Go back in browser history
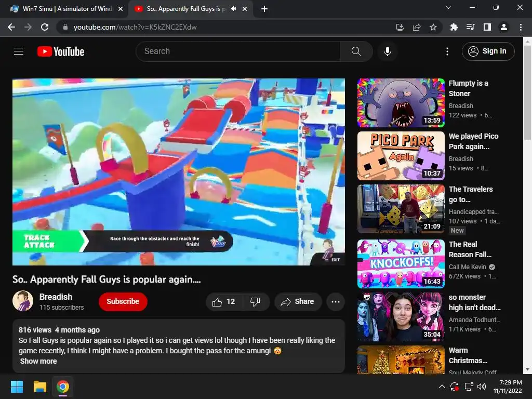This screenshot has height=399, width=532. point(11,27)
